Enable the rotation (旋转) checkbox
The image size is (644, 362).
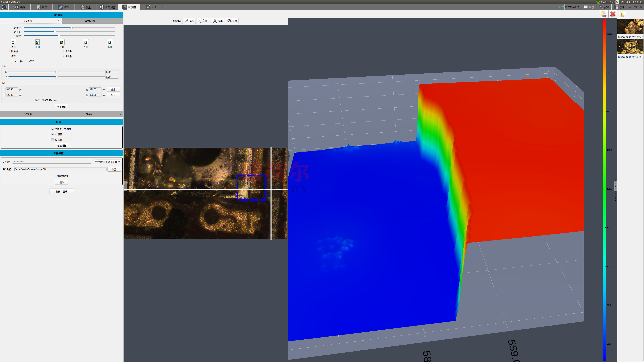(x=9, y=56)
